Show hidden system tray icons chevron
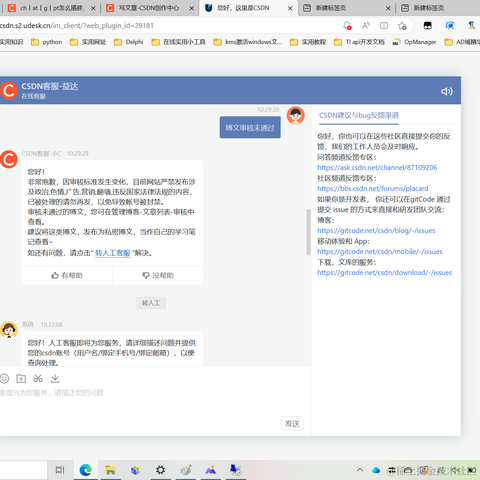The width and height of the screenshot is (480, 480). point(360,470)
